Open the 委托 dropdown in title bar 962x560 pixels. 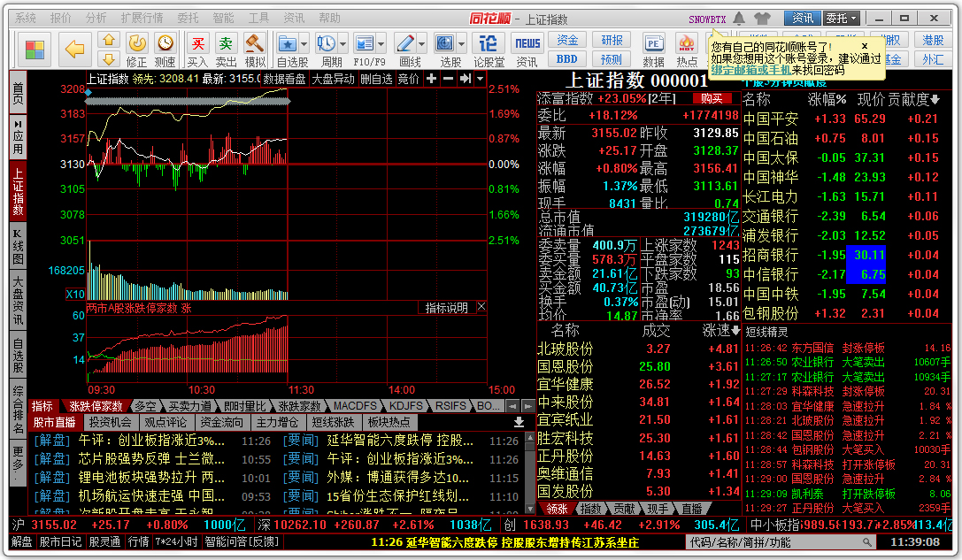[841, 19]
